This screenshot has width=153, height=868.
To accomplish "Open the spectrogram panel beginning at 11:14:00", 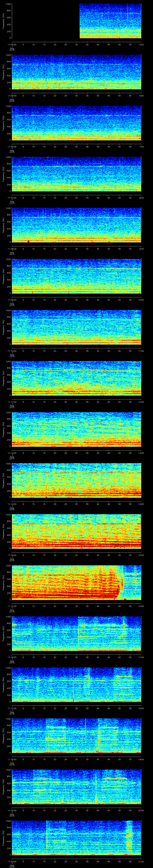I will 77,531.
